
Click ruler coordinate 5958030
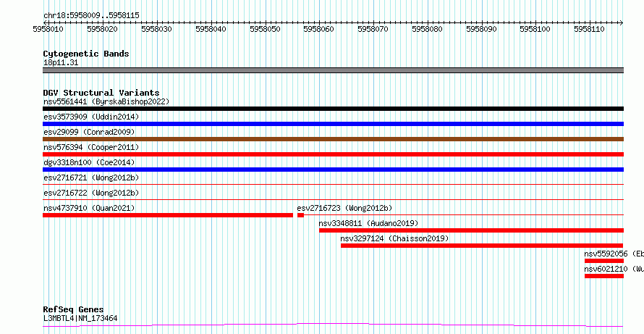coord(157,29)
